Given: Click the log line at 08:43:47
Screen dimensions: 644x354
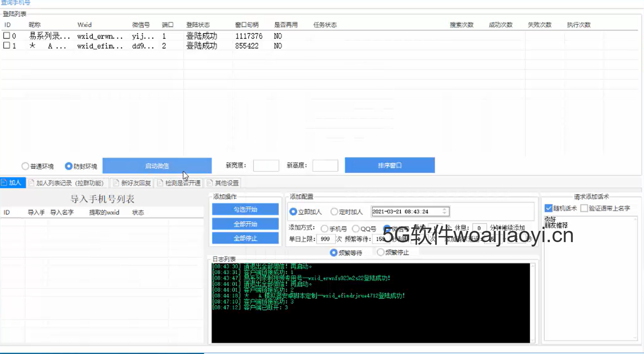Looking at the screenshot, I should click(301, 278).
